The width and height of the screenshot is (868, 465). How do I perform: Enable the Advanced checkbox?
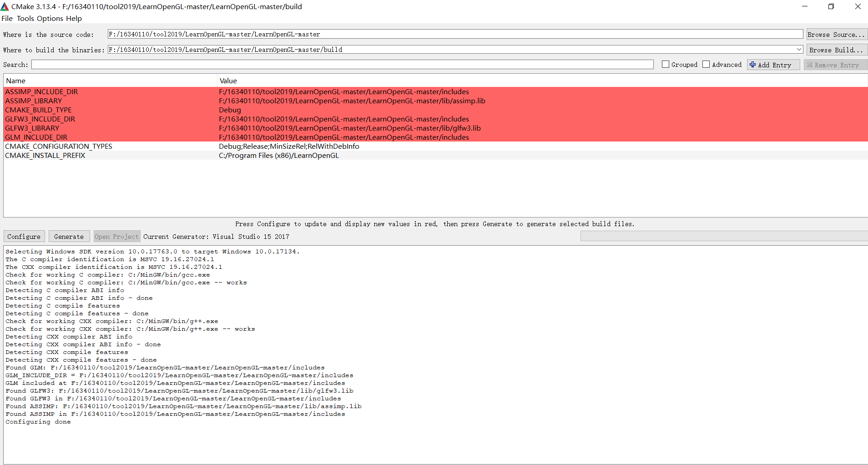pyautogui.click(x=706, y=65)
